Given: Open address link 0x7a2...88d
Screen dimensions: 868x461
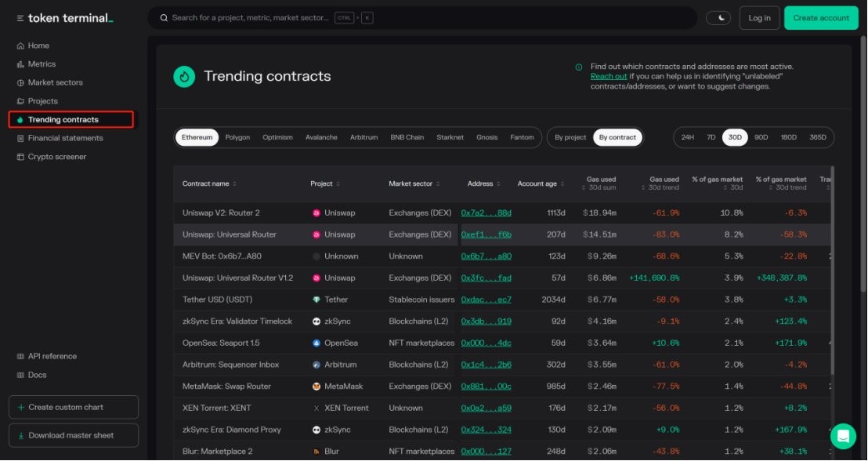Looking at the screenshot, I should pyautogui.click(x=486, y=213).
